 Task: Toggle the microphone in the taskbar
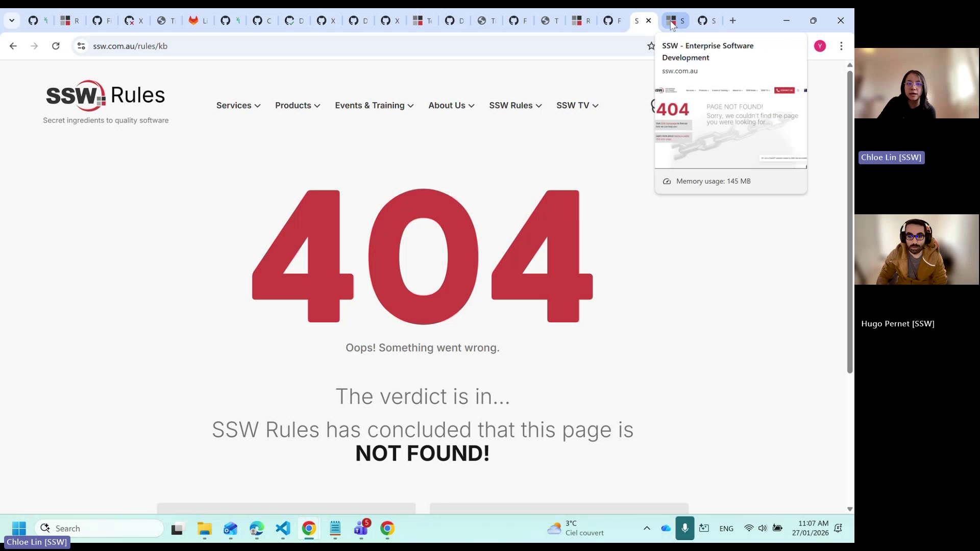685,529
